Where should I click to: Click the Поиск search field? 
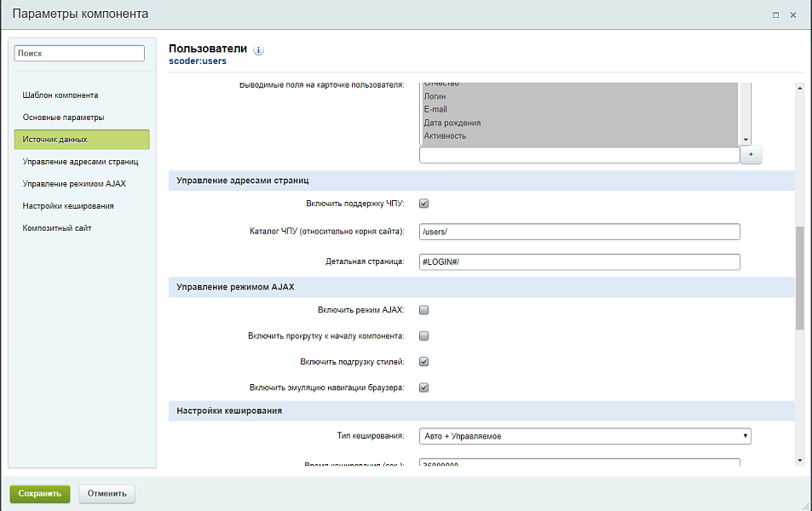pos(80,53)
